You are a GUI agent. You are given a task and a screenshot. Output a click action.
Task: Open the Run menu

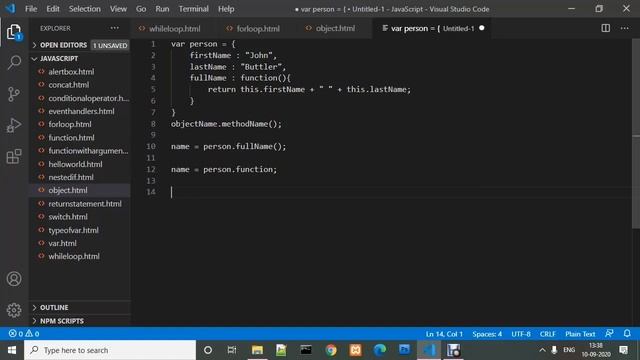click(162, 9)
